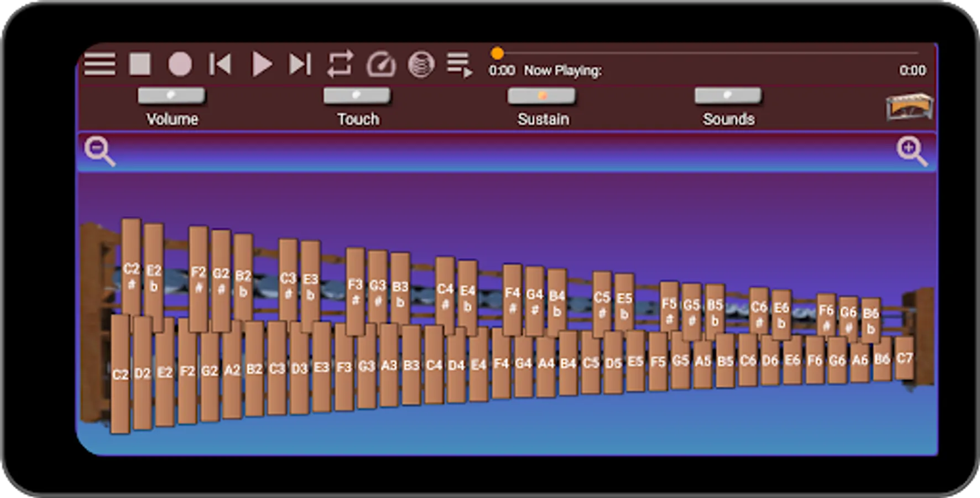This screenshot has width=980, height=498.
Task: Strike the D6 bar
Action: tap(770, 360)
